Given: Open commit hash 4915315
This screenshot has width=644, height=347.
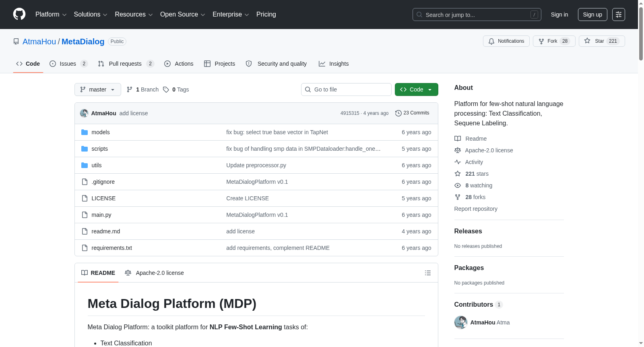Looking at the screenshot, I should [x=350, y=113].
